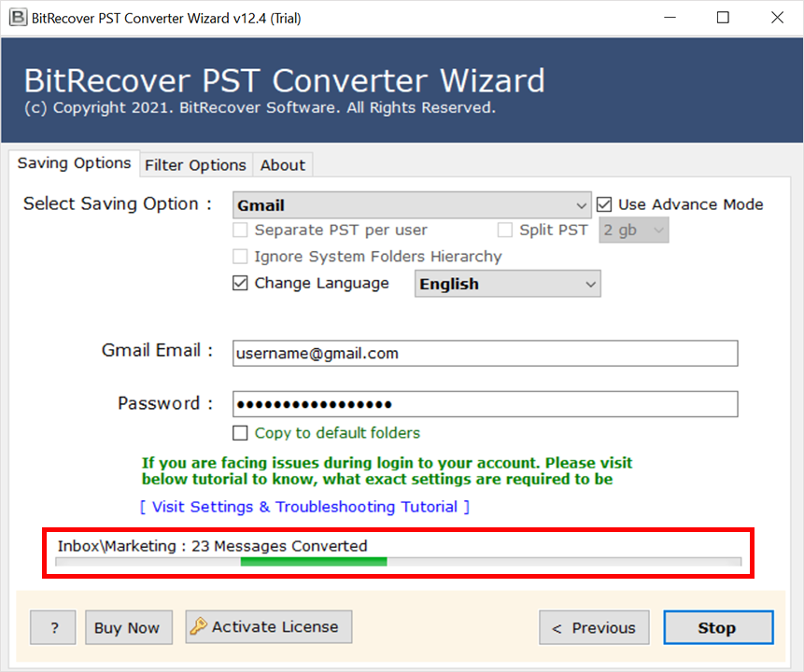Maximize the PST Converter Wizard window
Image resolution: width=804 pixels, height=672 pixels.
(723, 18)
